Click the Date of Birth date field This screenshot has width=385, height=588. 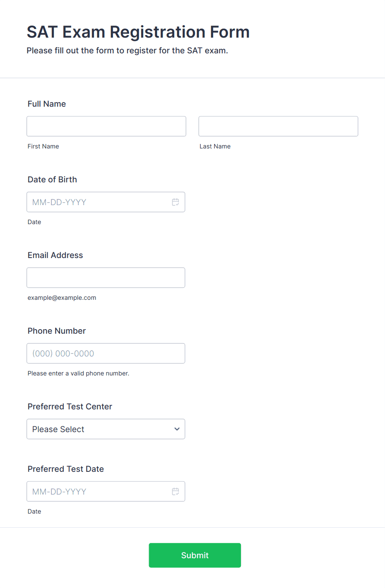[x=106, y=202]
